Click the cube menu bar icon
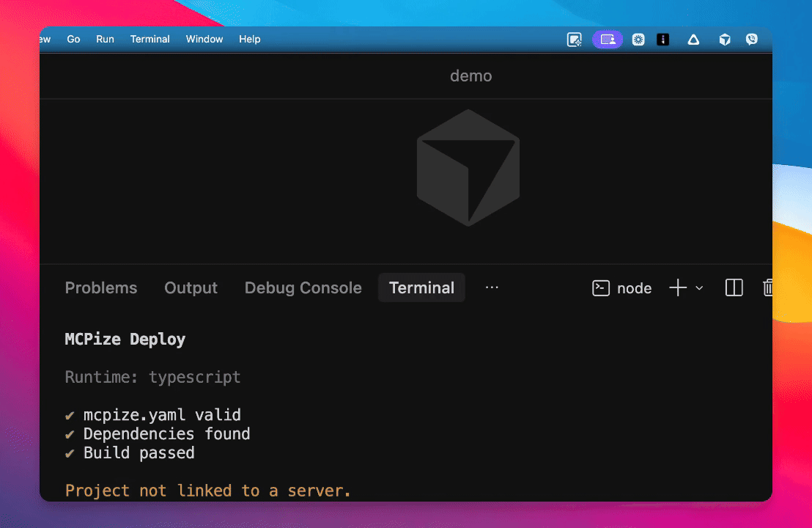 pyautogui.click(x=725, y=40)
